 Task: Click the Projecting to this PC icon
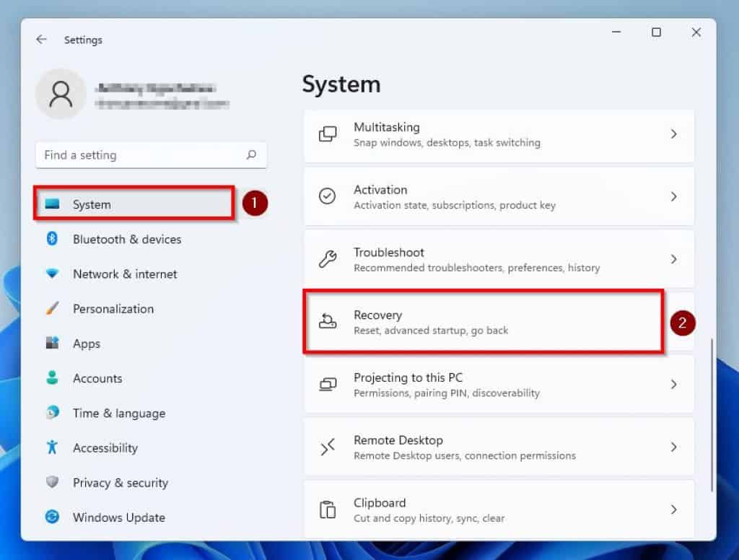pos(328,384)
